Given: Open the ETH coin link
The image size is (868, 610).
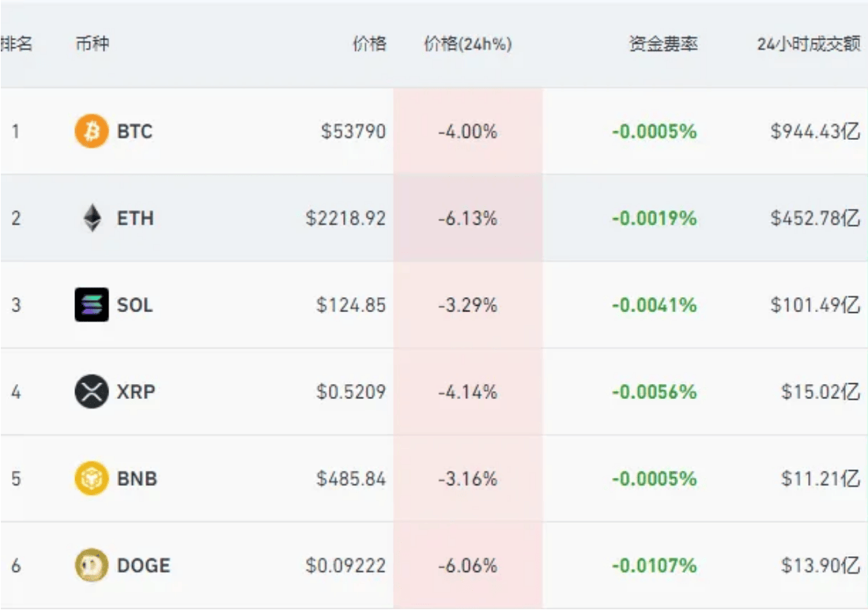Looking at the screenshot, I should (x=135, y=218).
